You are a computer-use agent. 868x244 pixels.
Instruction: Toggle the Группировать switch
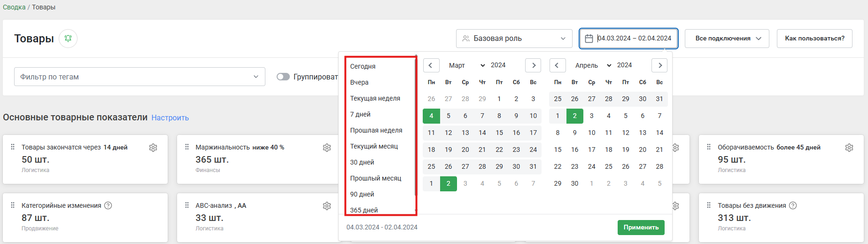283,77
